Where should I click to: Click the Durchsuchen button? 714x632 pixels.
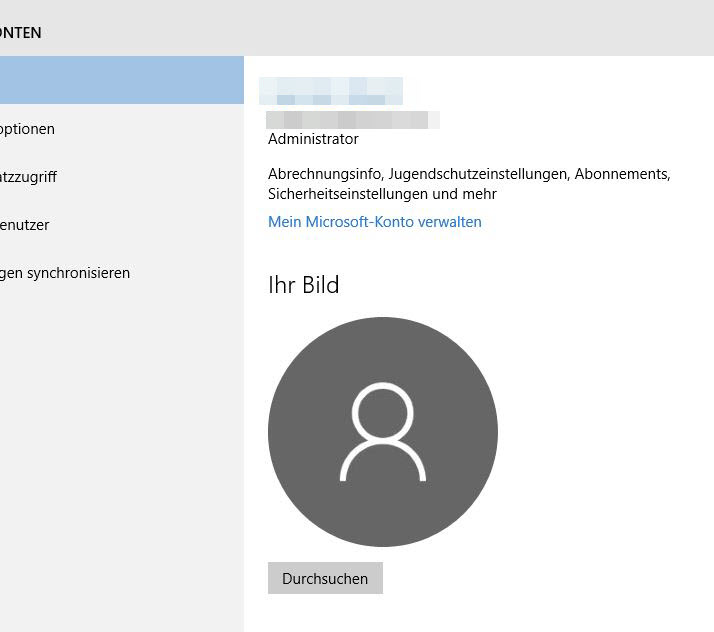tap(325, 578)
